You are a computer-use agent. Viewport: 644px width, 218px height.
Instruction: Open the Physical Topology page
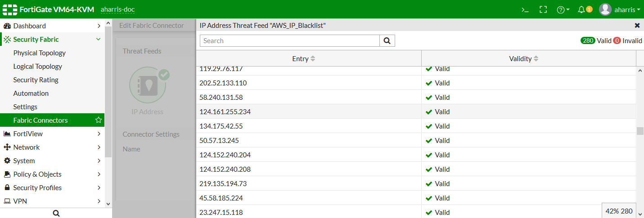pos(40,53)
